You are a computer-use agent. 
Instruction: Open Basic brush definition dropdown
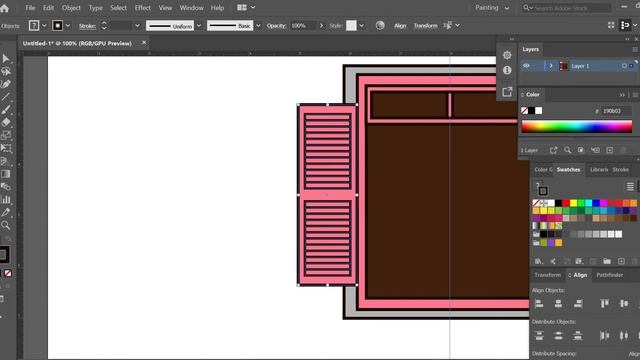pyautogui.click(x=258, y=26)
